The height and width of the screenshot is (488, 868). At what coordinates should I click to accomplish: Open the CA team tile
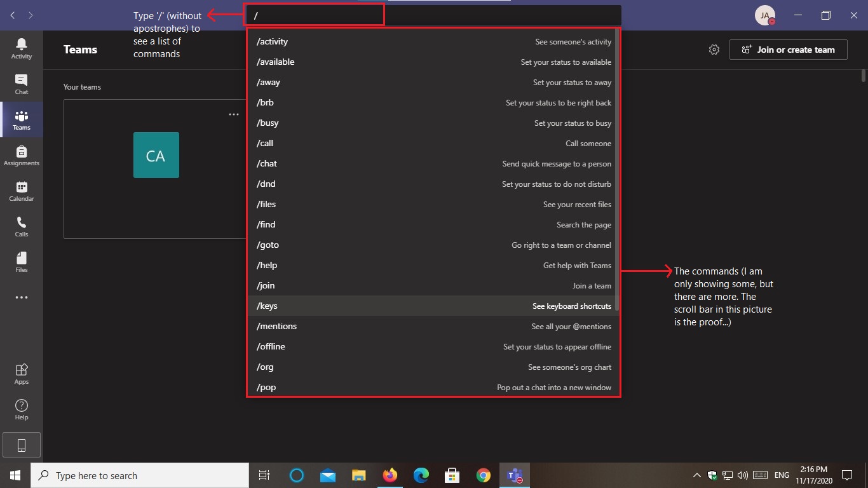(x=156, y=155)
